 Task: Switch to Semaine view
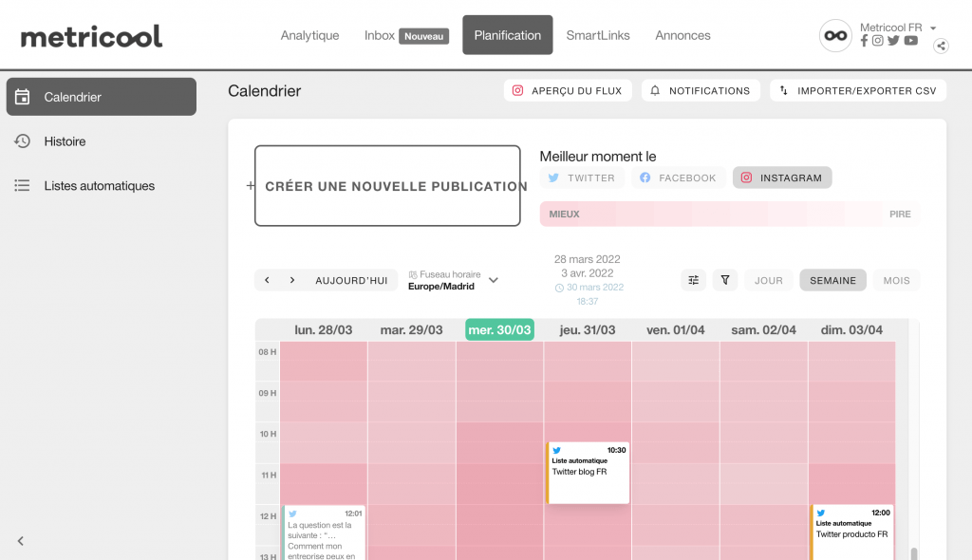[832, 280]
